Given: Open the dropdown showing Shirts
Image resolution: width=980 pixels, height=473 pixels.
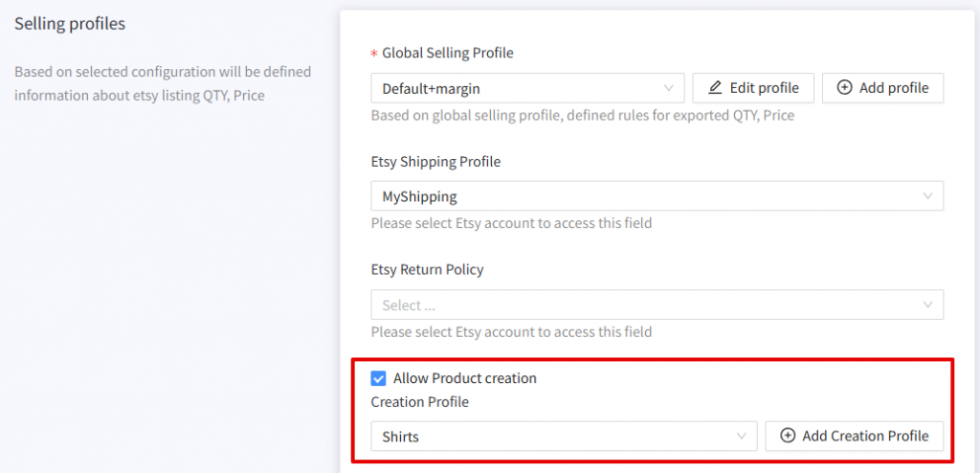Looking at the screenshot, I should [564, 436].
